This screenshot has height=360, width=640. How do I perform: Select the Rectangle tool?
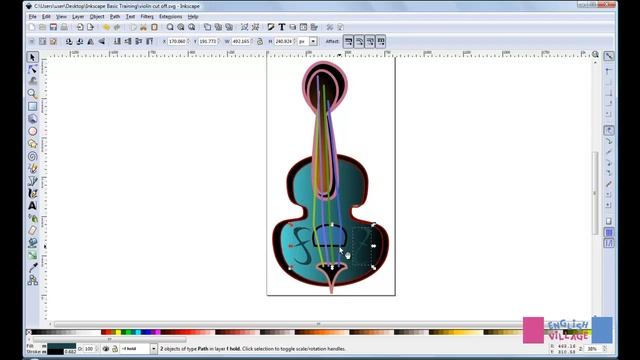(33, 107)
